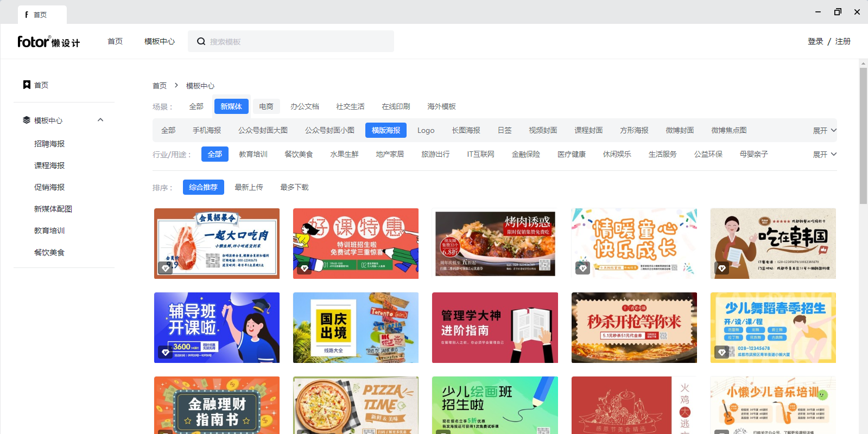Screen dimensions: 868x434
Task: Open 招聘海报 in the sidebar
Action: pos(49,144)
